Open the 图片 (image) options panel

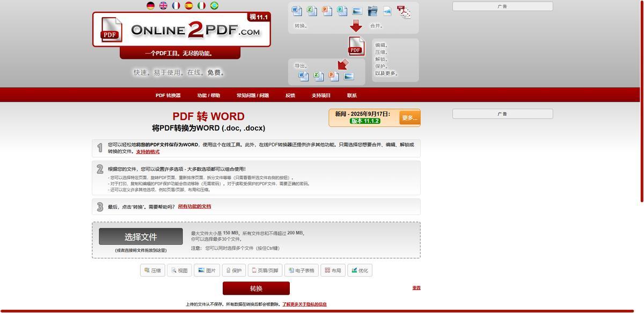point(207,271)
